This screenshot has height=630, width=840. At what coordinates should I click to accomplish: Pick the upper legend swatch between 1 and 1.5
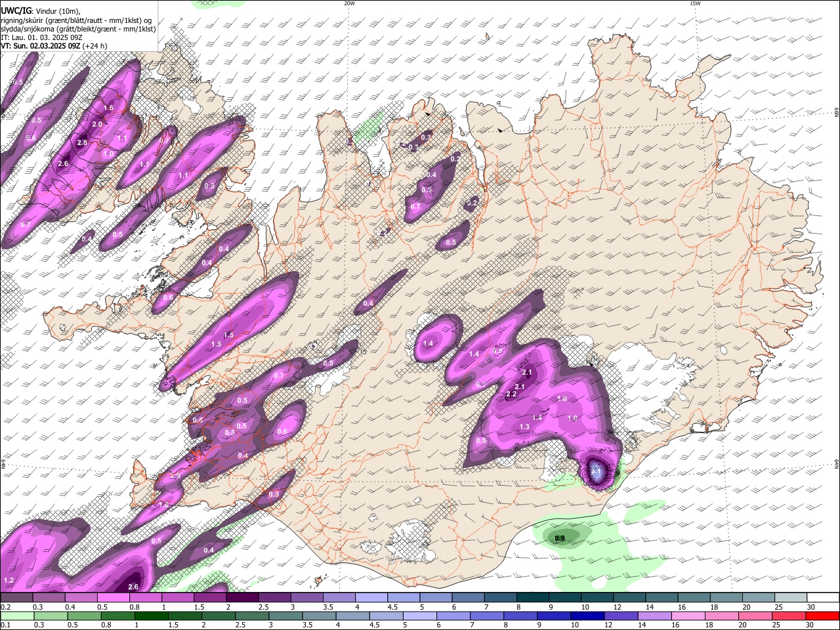pyautogui.click(x=177, y=597)
